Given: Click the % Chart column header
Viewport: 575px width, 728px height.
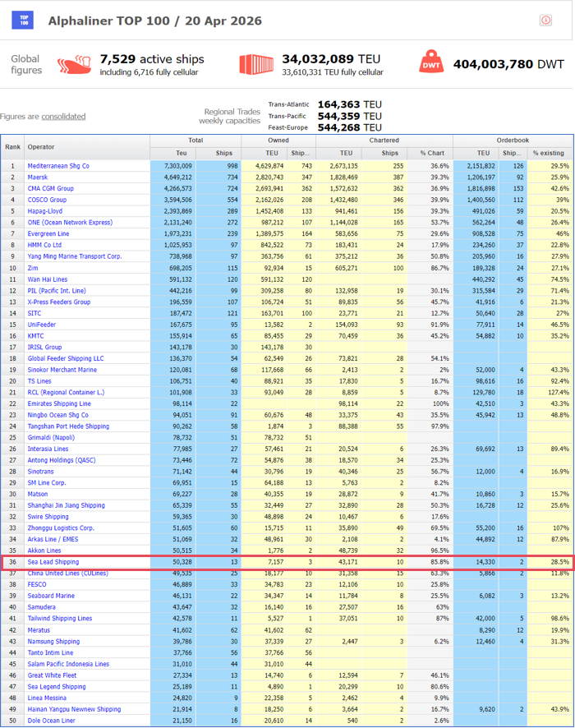Looking at the screenshot, I should (431, 153).
